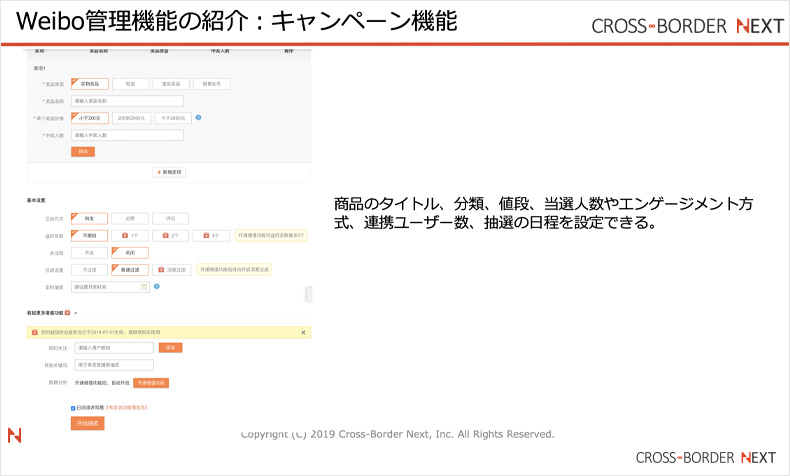Select price option 200到2000元
Screen dimensions: 790x476
pyautogui.click(x=131, y=118)
